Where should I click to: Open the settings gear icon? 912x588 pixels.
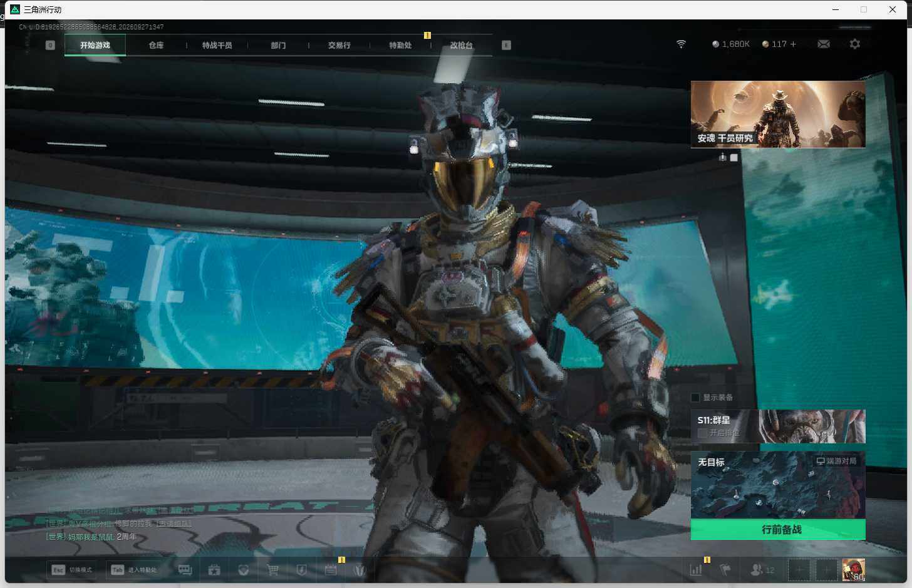tap(855, 44)
